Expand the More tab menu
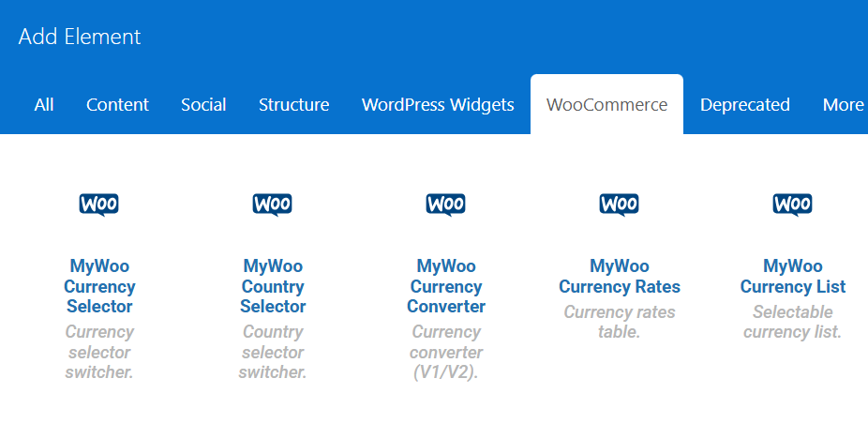Viewport: 868px width, 424px height. [843, 105]
